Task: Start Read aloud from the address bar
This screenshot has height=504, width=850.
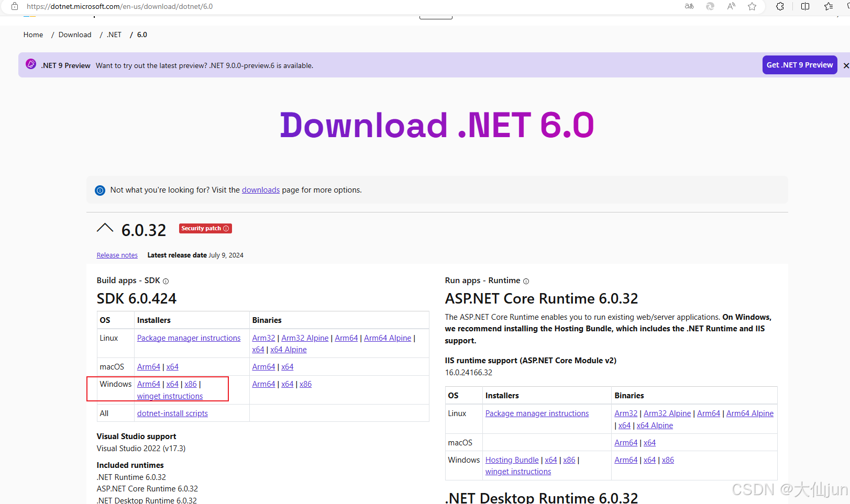Action: coord(731,6)
